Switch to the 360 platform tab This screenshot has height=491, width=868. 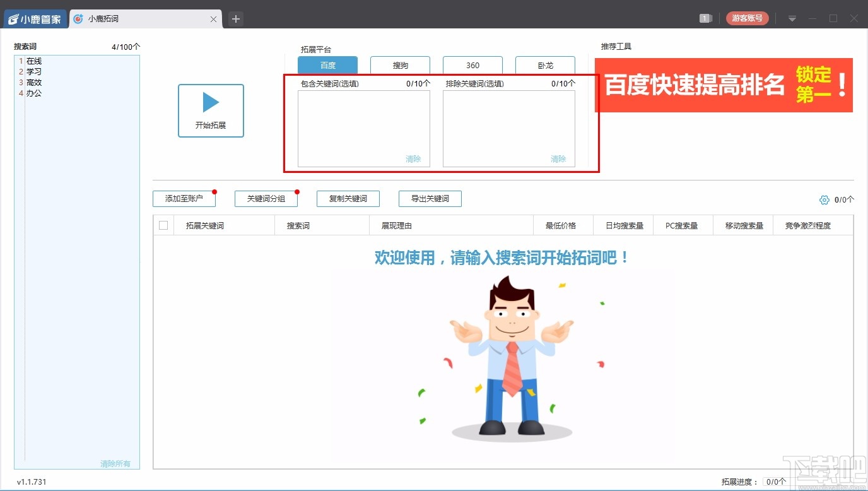click(x=472, y=65)
